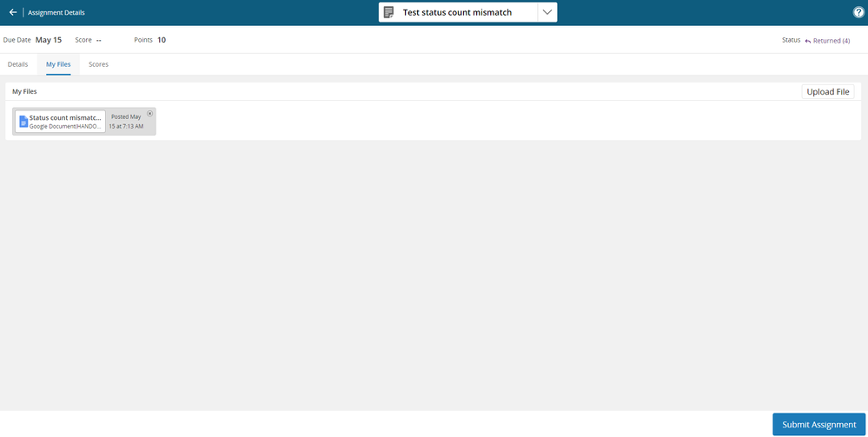Click the Returned status arrow icon
Viewport: 868px width, 437px height.
point(807,41)
